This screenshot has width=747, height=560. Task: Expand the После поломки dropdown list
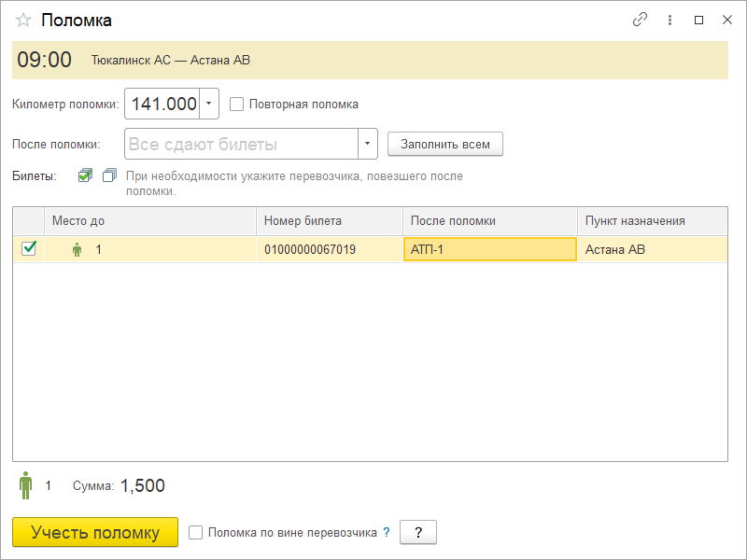pos(368,145)
